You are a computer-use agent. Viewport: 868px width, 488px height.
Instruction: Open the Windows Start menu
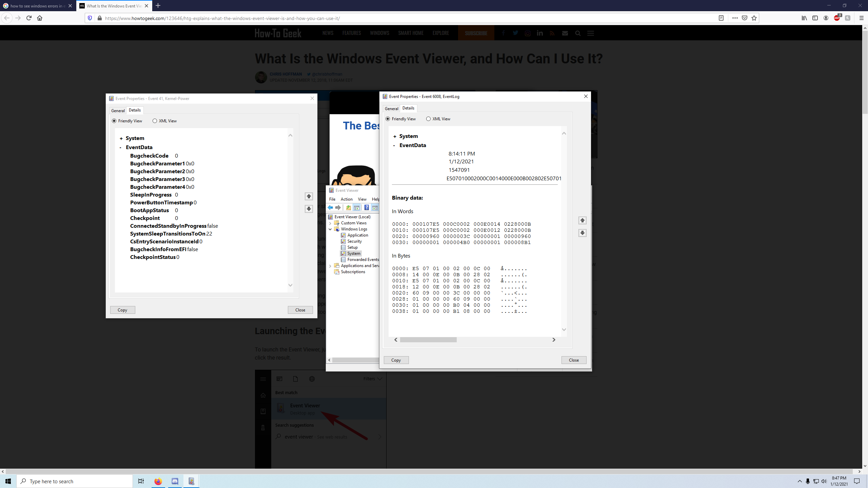click(8, 481)
